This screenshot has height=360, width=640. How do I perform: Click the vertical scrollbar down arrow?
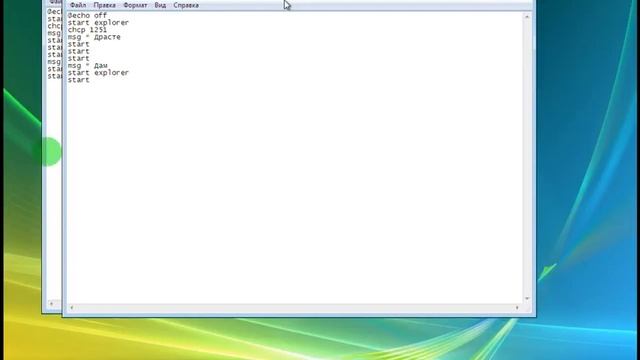527,299
